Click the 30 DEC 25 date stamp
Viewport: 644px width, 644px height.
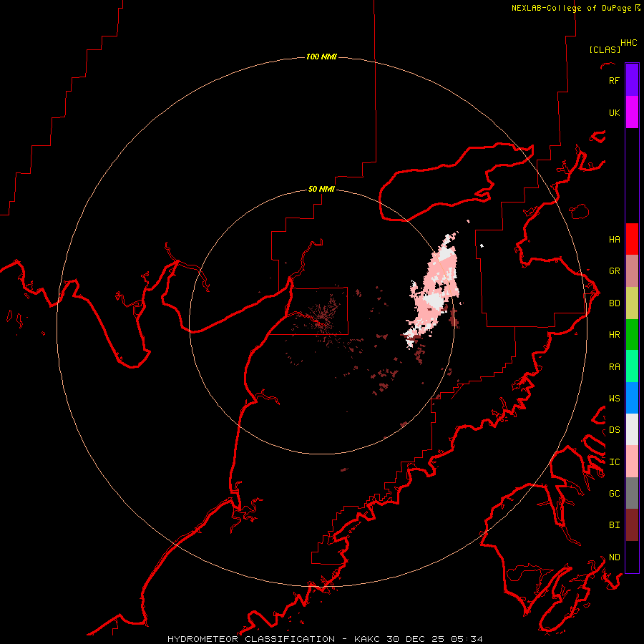pyautogui.click(x=415, y=639)
